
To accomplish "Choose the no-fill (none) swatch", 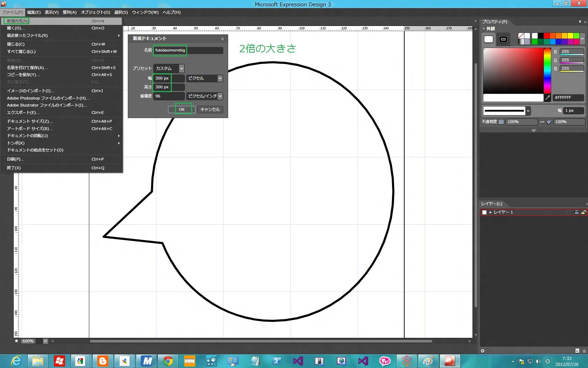I will 521,36.
